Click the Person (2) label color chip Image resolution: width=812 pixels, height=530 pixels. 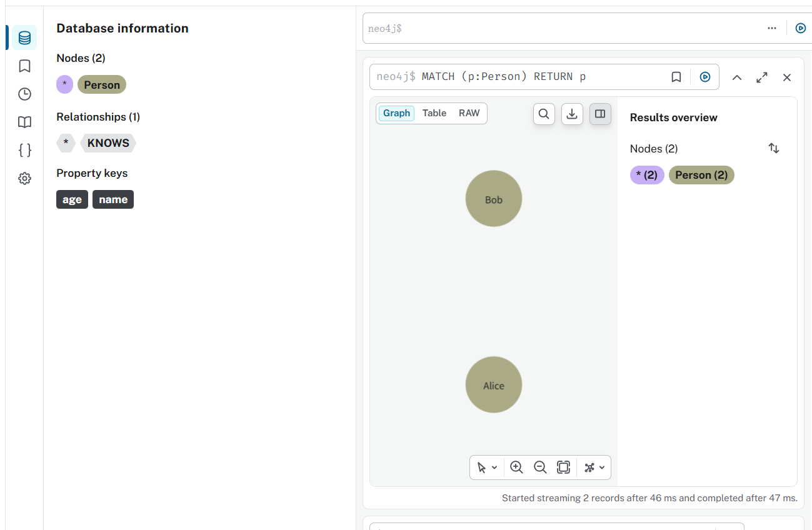click(x=701, y=175)
